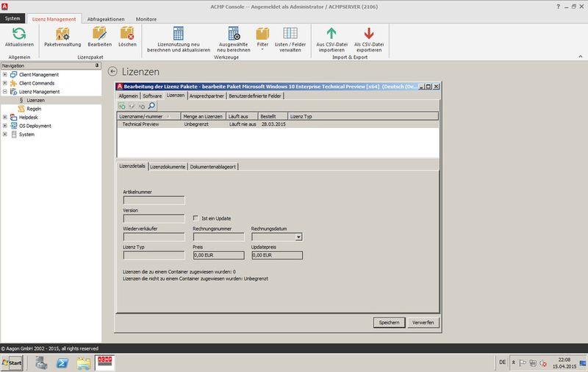The width and height of the screenshot is (588, 372).
Task: Open Listen / Felder verwalten
Action: click(290, 33)
